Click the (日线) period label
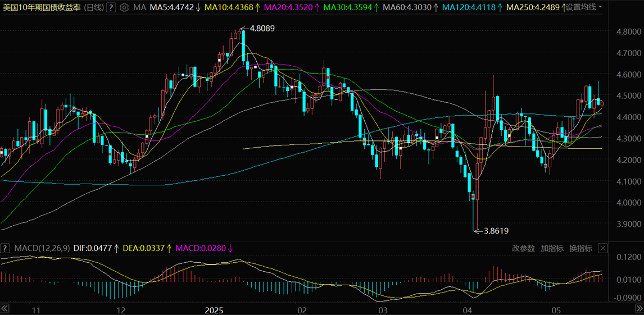Viewport: 644px width, 315px height. point(94,7)
